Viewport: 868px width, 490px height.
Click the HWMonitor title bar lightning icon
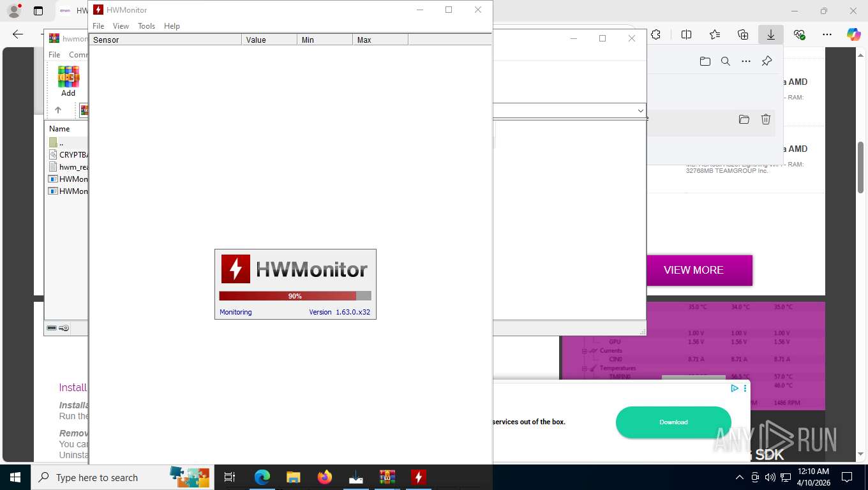pyautogui.click(x=98, y=10)
